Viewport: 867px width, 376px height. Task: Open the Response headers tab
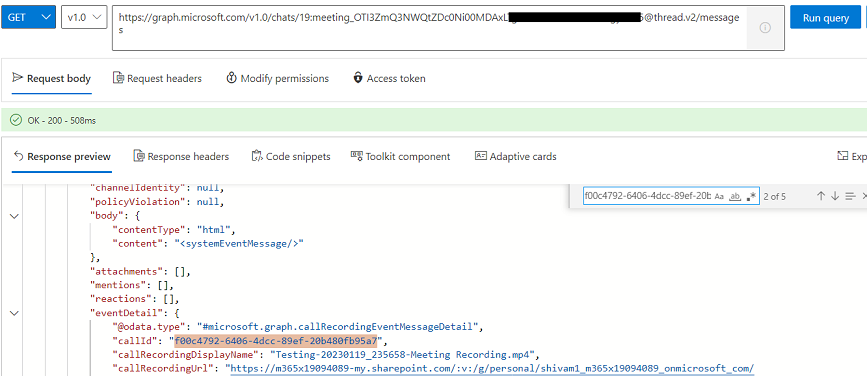[181, 156]
